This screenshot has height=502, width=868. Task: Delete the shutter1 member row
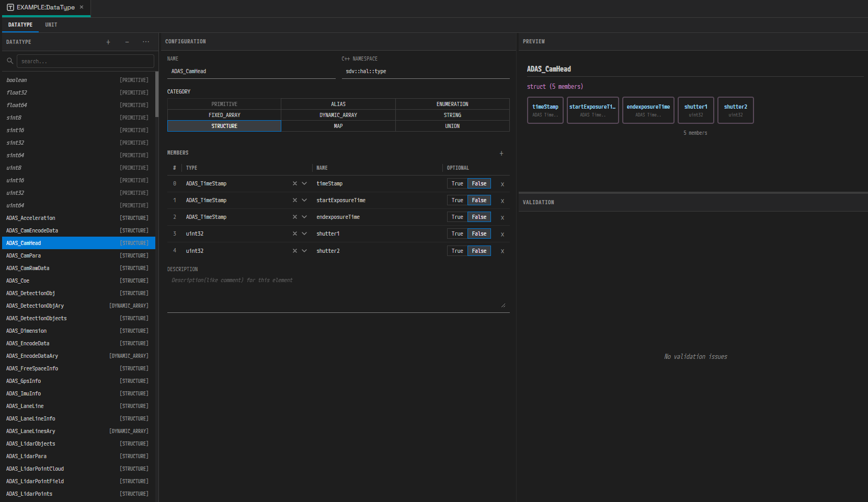click(x=502, y=234)
